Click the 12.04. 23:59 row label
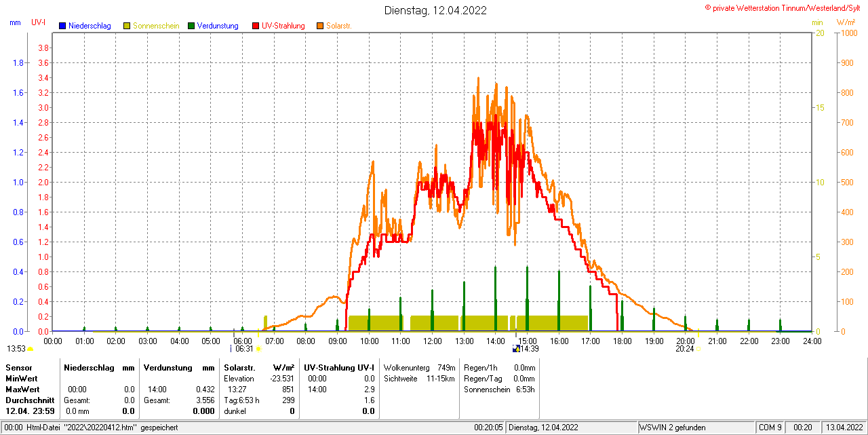 [30, 411]
